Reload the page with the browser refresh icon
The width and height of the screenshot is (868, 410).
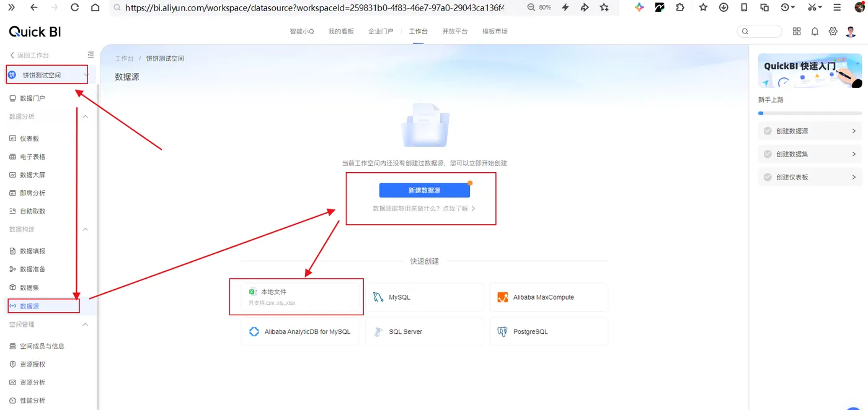75,7
